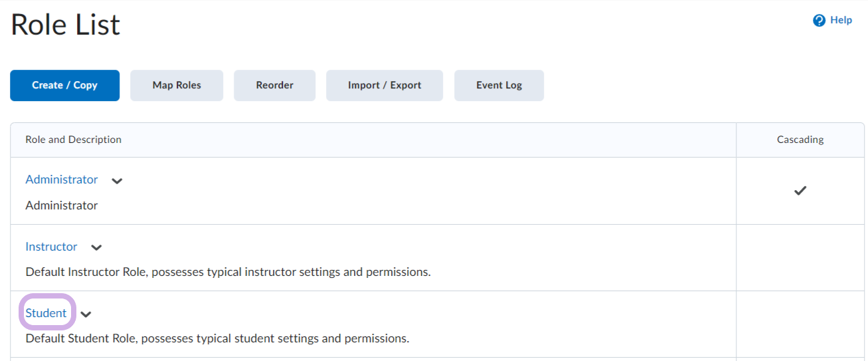Expand the Administrator role chevron menu
Image resolution: width=868 pixels, height=361 pixels.
click(x=117, y=181)
